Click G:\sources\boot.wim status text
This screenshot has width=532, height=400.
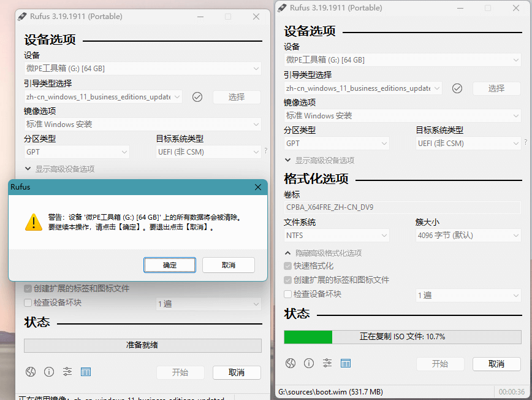click(x=330, y=392)
